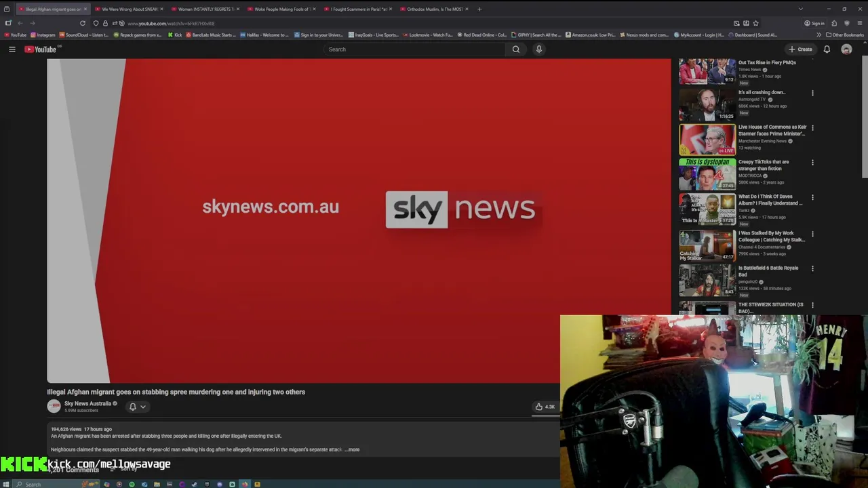This screenshot has width=868, height=488.
Task: Open File Explorer from the taskbar
Action: pyautogui.click(x=157, y=484)
